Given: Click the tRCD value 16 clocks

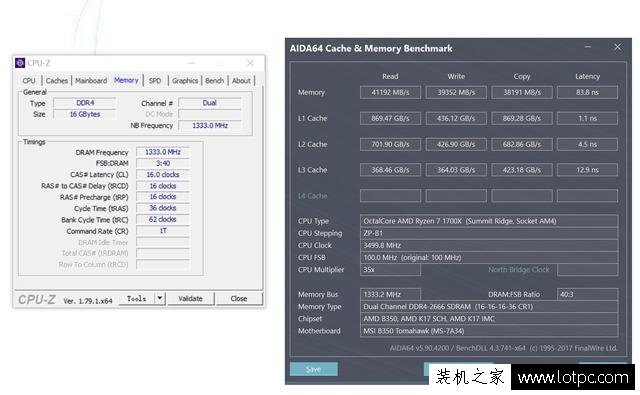Looking at the screenshot, I should [163, 186].
